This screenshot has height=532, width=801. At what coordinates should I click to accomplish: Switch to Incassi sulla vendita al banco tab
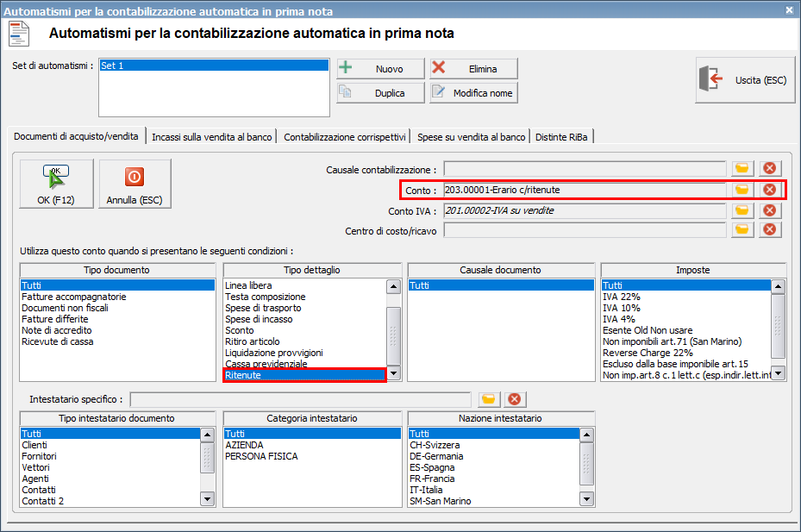point(211,137)
